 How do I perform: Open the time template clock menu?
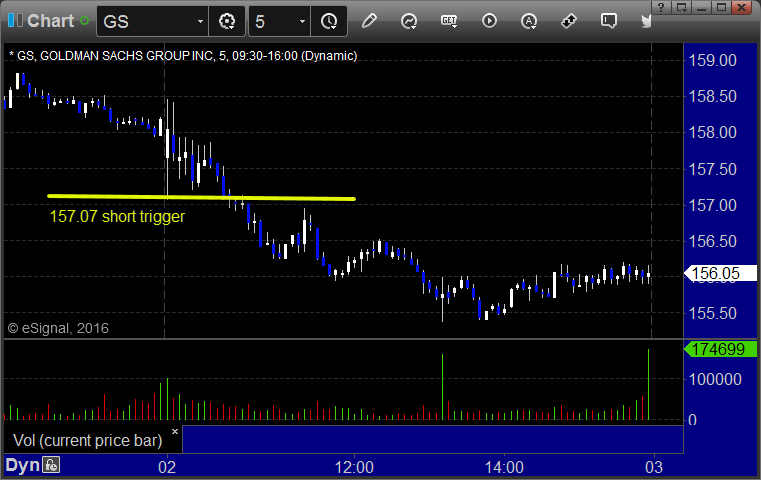coord(329,21)
